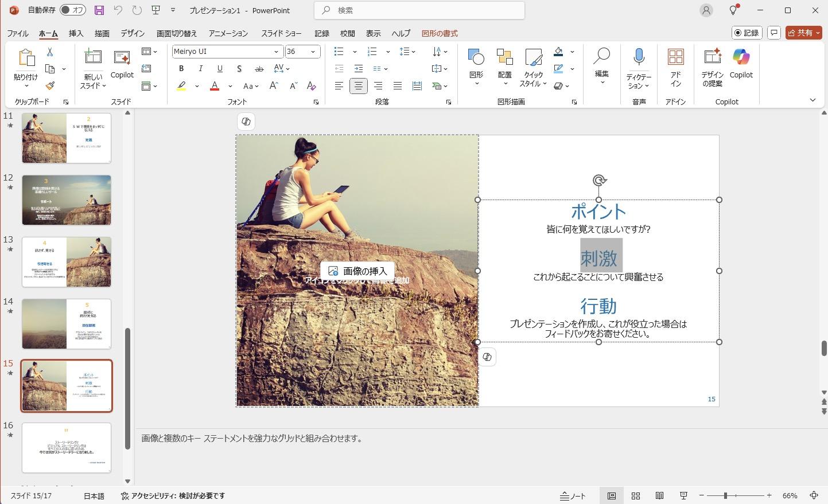The width and height of the screenshot is (828, 504).
Task: Expand highlight color dropdown arrow
Action: pyautogui.click(x=197, y=87)
